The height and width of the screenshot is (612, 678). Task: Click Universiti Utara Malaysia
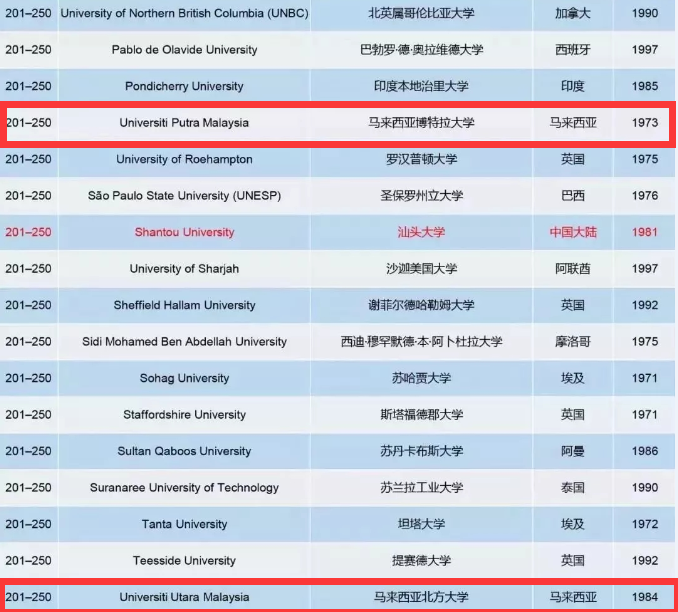click(x=185, y=597)
